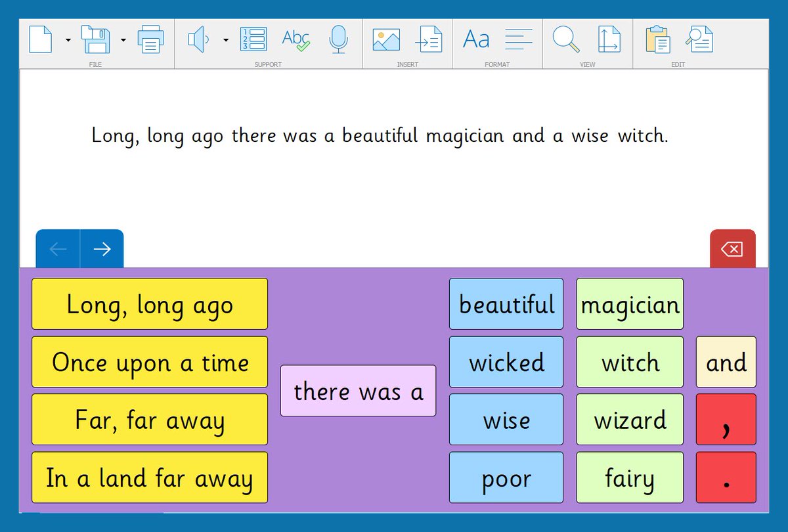Choose the noun 'wizard'
Viewport: 788px width, 532px height.
pyautogui.click(x=630, y=420)
